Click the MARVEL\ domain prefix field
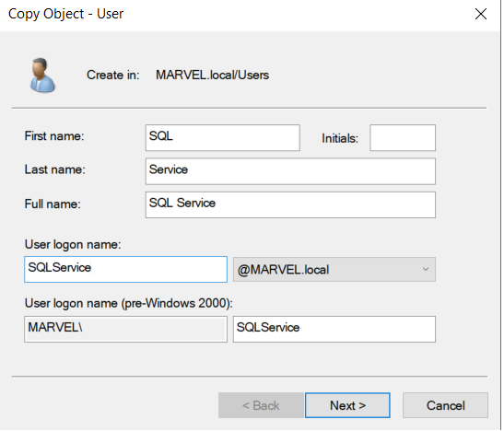 click(125, 329)
